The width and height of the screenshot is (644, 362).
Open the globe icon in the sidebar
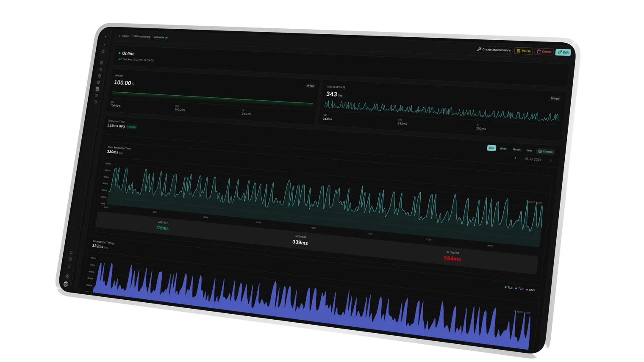tap(100, 76)
